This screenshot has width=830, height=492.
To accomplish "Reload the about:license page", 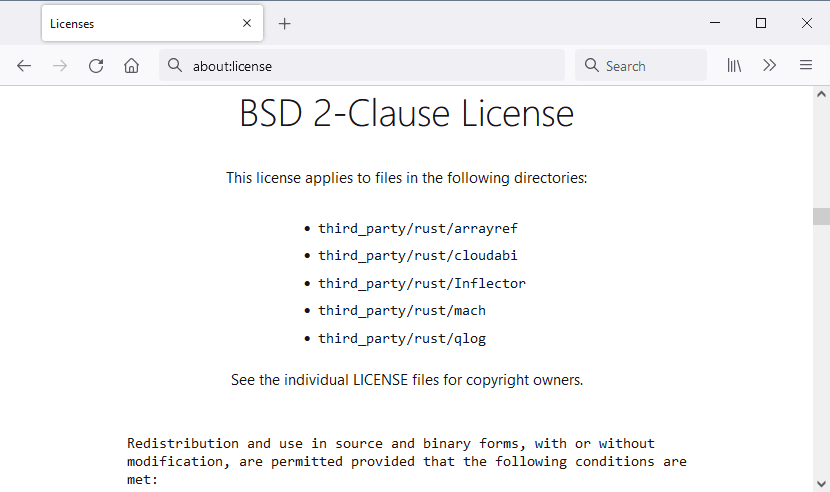I will pos(96,66).
